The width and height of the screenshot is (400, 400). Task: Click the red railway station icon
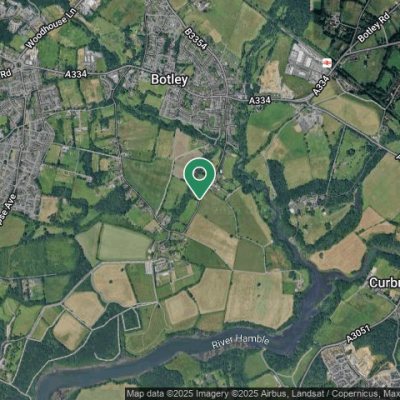pos(327,63)
